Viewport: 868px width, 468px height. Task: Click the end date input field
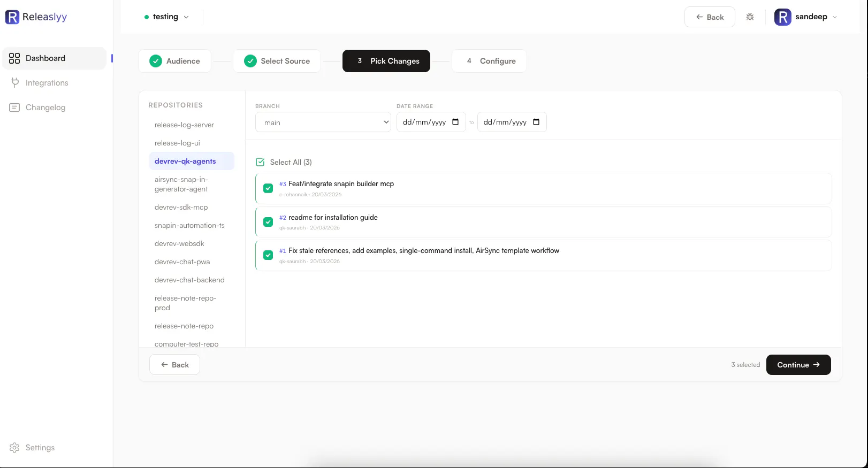[512, 122]
